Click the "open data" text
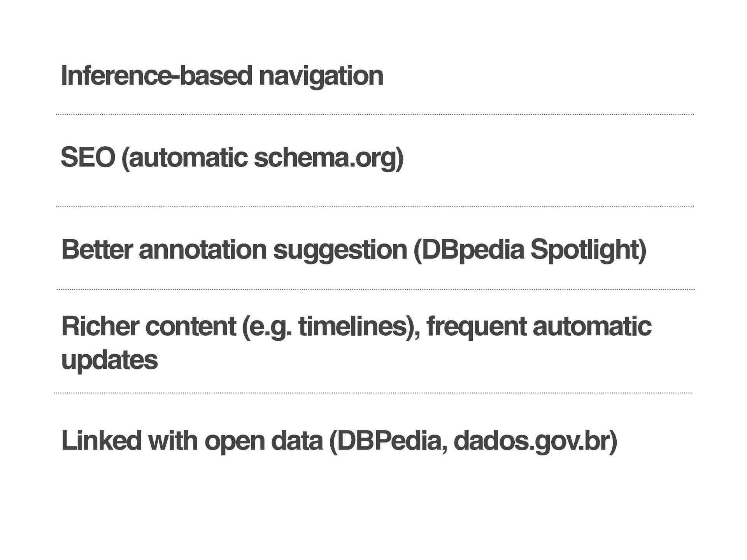 click(264, 441)
